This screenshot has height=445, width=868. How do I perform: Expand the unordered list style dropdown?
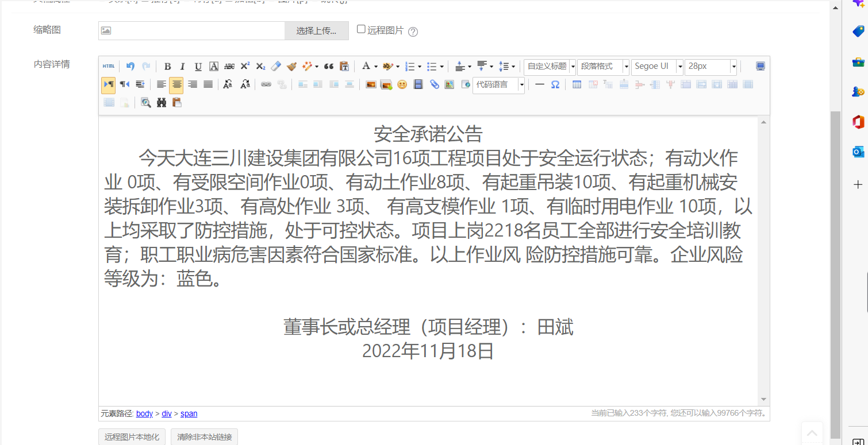pos(441,67)
